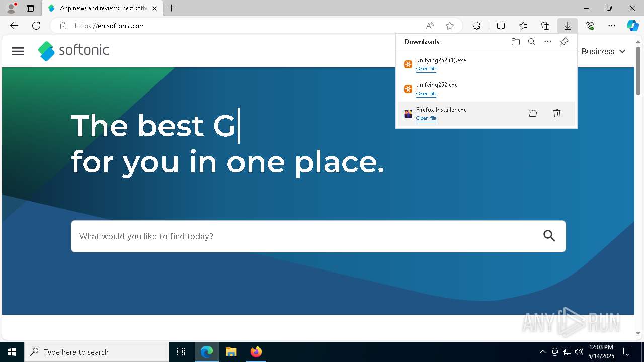Open the notification center
This screenshot has height=362, width=644.
coord(627,352)
